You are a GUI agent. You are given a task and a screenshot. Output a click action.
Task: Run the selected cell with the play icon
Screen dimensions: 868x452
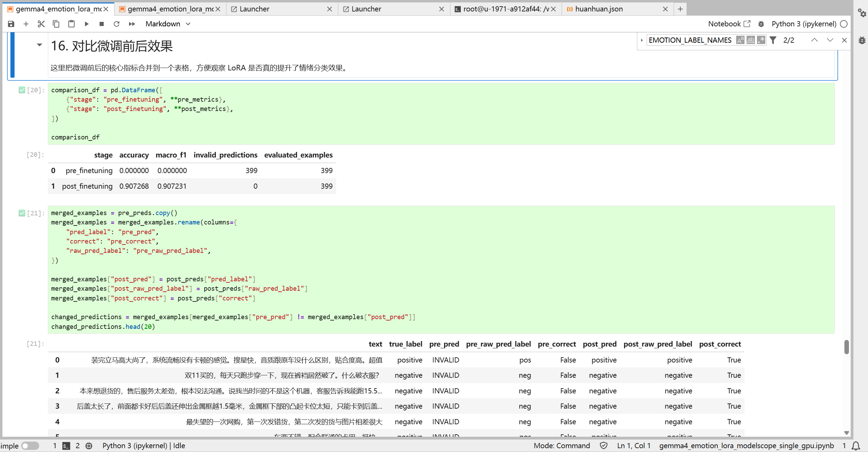point(87,24)
